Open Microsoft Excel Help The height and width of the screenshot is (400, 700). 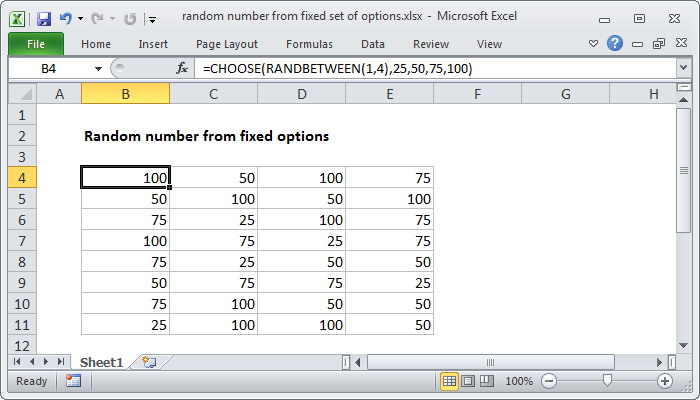click(x=615, y=43)
